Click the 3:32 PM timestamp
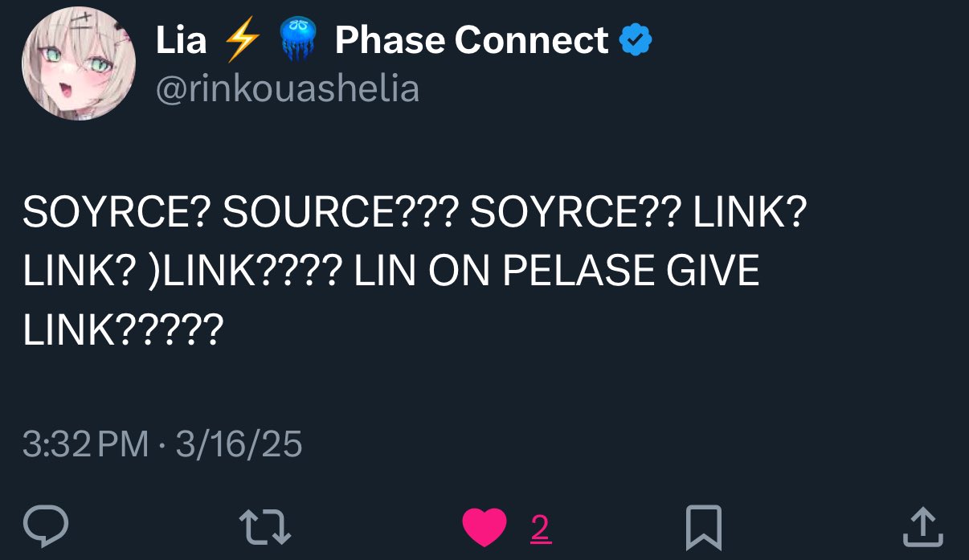The width and height of the screenshot is (969, 560). point(85,444)
